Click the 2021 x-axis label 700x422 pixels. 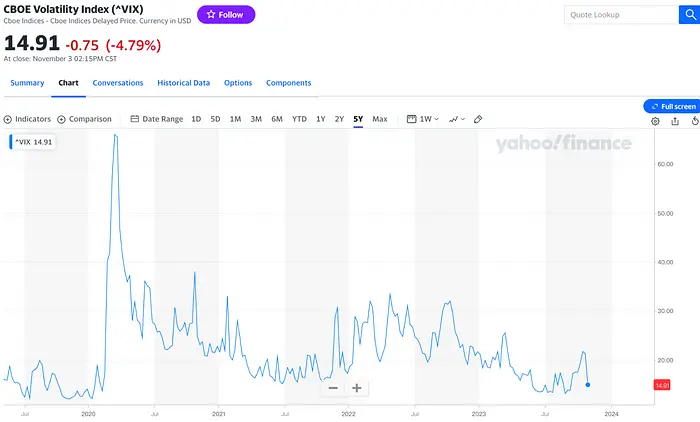tap(219, 414)
